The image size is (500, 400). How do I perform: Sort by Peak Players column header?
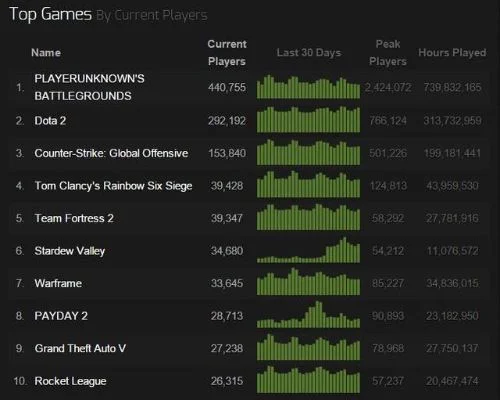click(388, 53)
